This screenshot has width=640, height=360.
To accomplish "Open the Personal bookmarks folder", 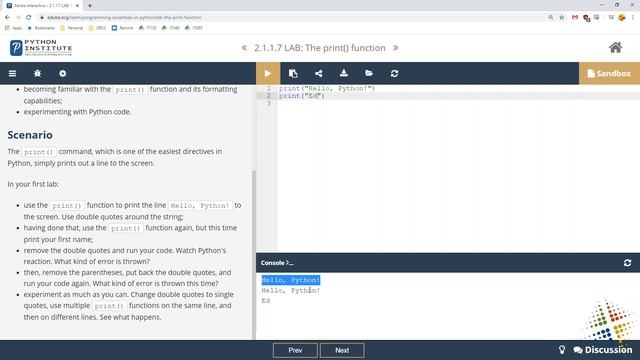I will click(71, 28).
